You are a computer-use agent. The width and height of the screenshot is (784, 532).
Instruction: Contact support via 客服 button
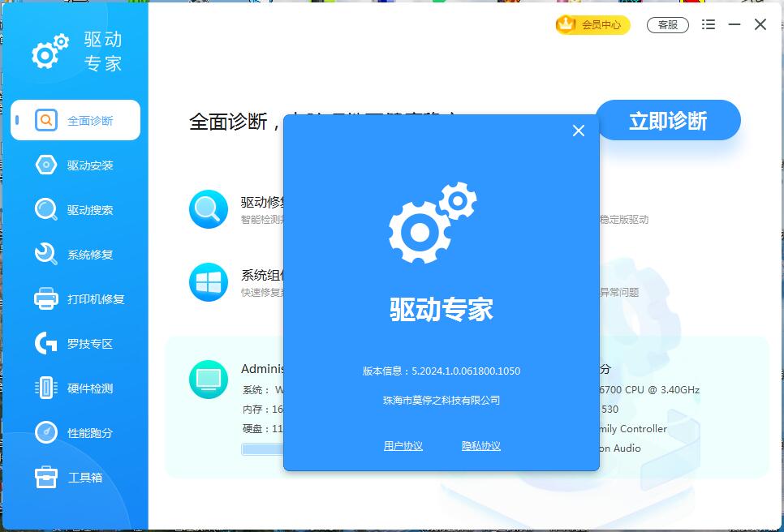click(667, 25)
